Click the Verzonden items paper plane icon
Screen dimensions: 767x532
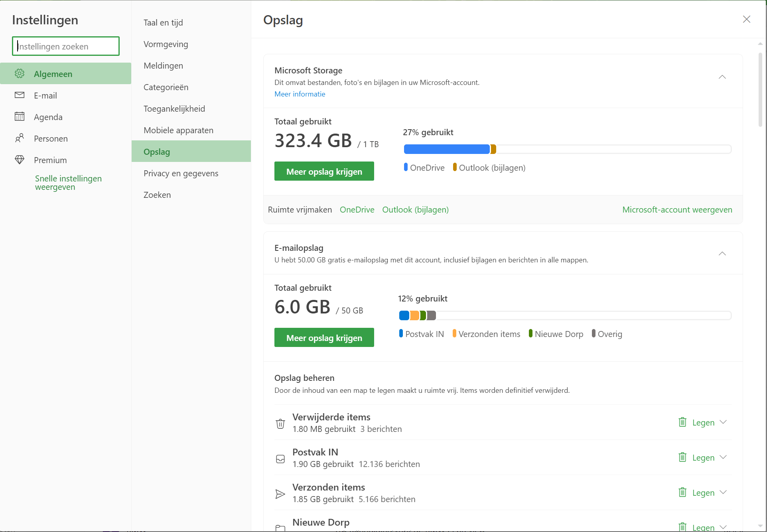tap(280, 494)
